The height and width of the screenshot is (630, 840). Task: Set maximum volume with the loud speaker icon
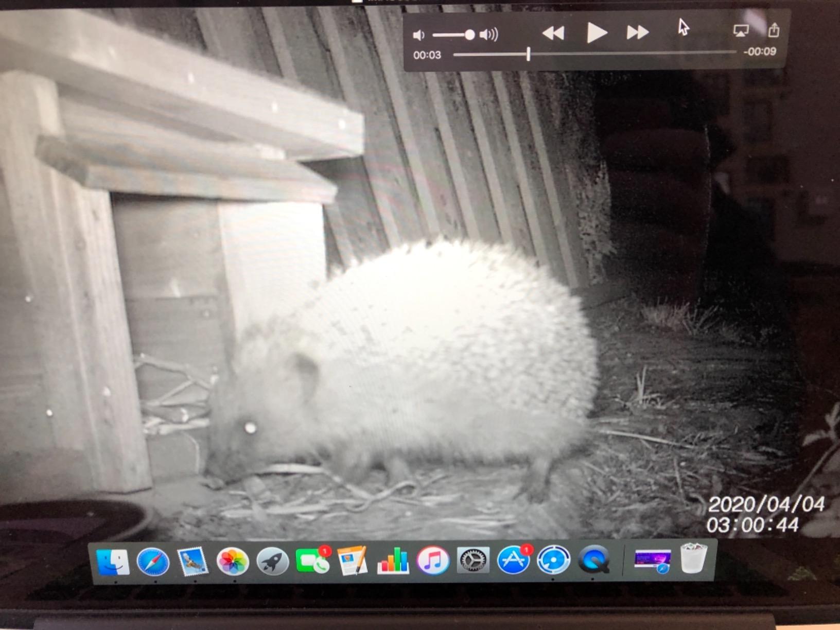[x=489, y=34]
